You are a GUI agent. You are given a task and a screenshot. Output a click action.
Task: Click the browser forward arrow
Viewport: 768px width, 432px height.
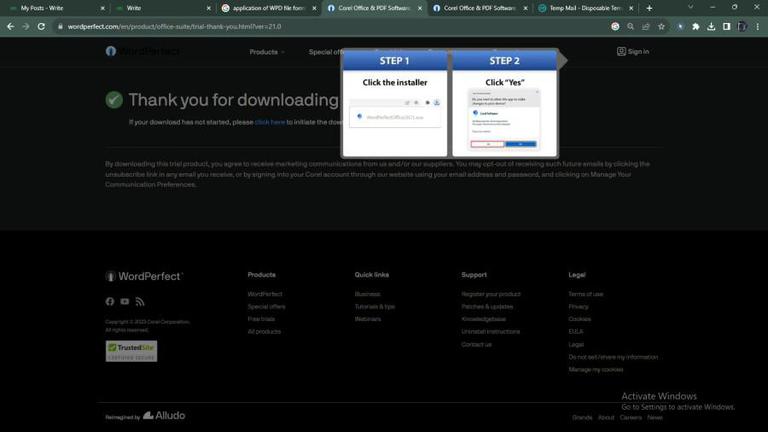pyautogui.click(x=25, y=26)
